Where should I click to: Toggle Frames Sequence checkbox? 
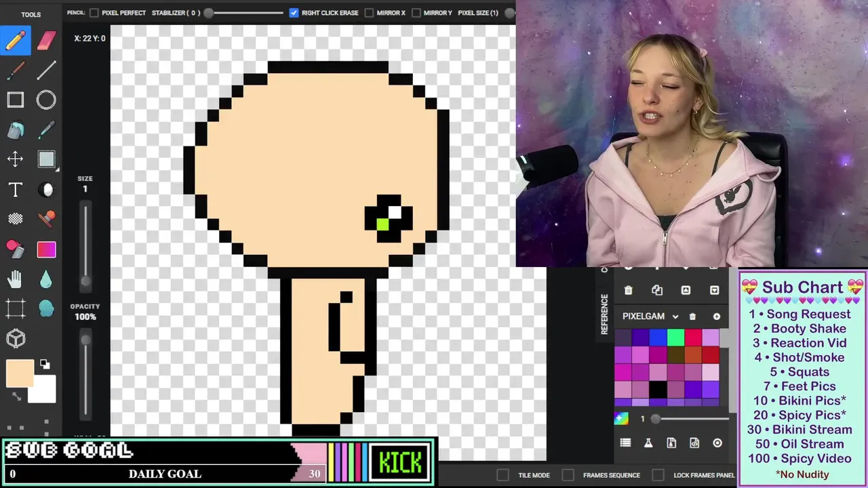[568, 475]
